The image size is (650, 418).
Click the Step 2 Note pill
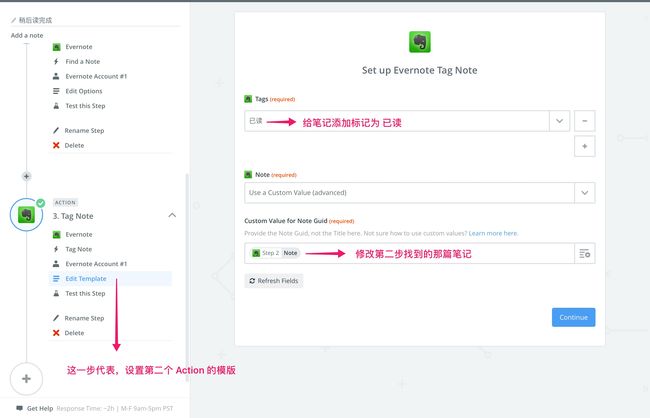point(275,253)
